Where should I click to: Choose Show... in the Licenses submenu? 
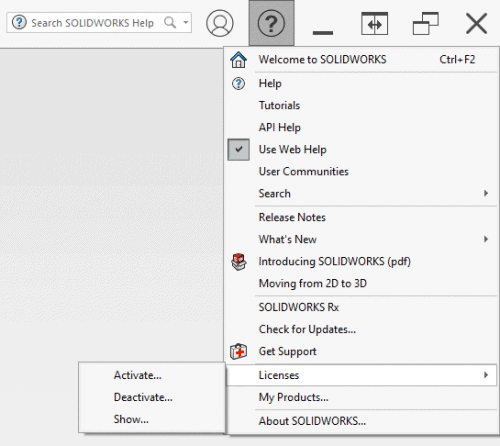(x=152, y=419)
